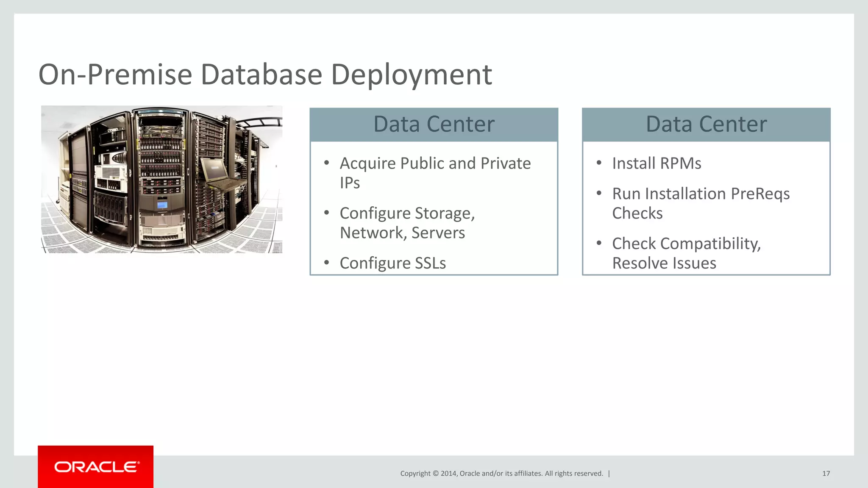Click the slide title On-Premise Database Deployment
The image size is (868, 488).
click(x=265, y=75)
